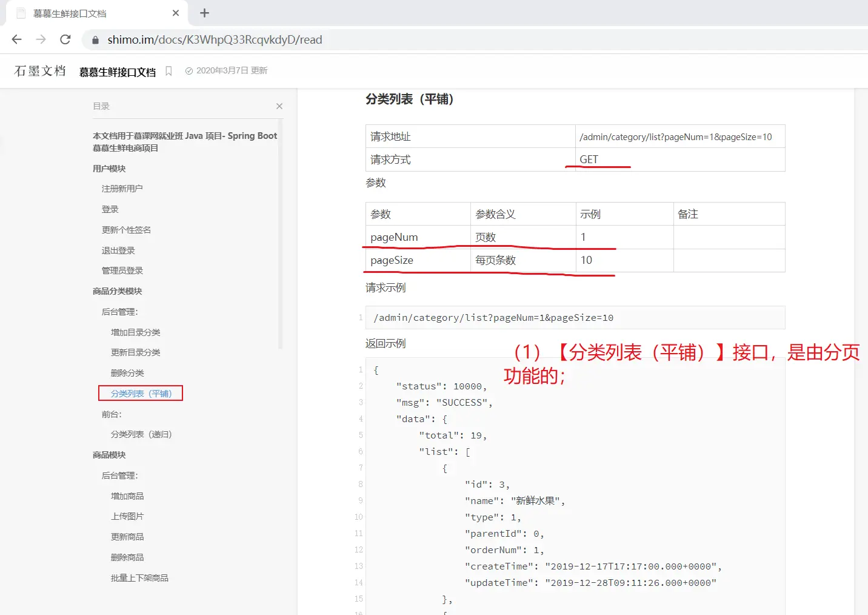Click the "createTime" code line

pos(593,566)
